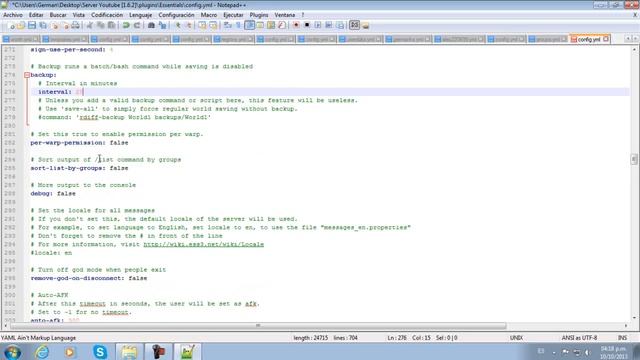This screenshot has height=360, width=640.
Task: Open the Plugins menu
Action: (259, 15)
